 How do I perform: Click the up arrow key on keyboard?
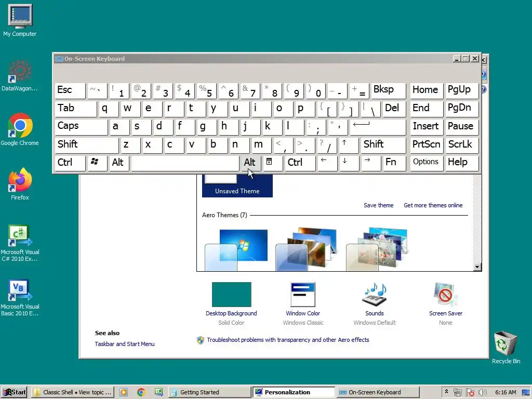click(x=349, y=145)
